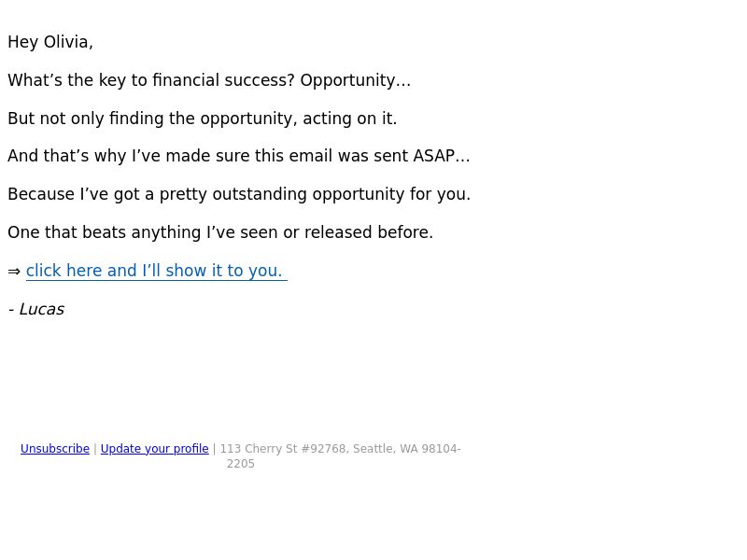Open the Update your profile link
The height and width of the screenshot is (560, 747).
tap(154, 449)
